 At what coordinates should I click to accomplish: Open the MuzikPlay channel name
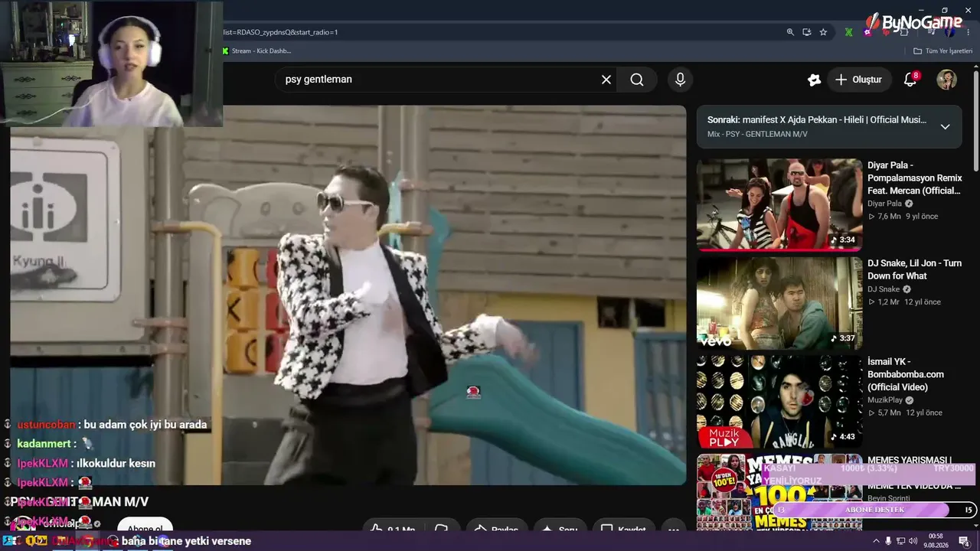point(885,400)
